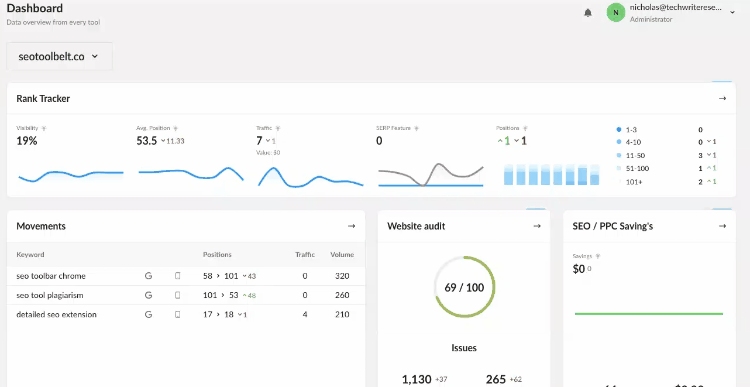
Task: Sort by the Keyword column header
Action: [30, 254]
